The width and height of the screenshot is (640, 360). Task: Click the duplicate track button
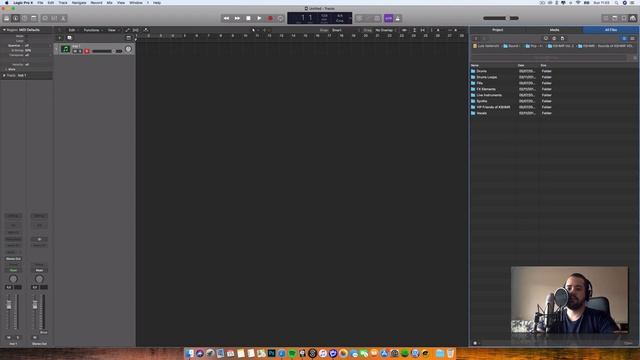pyautogui.click(x=69, y=38)
